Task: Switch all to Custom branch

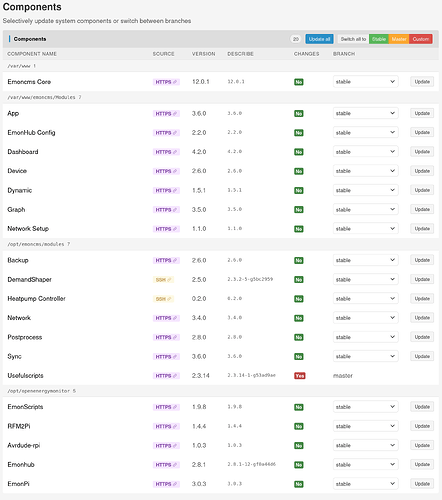Action: (x=421, y=39)
